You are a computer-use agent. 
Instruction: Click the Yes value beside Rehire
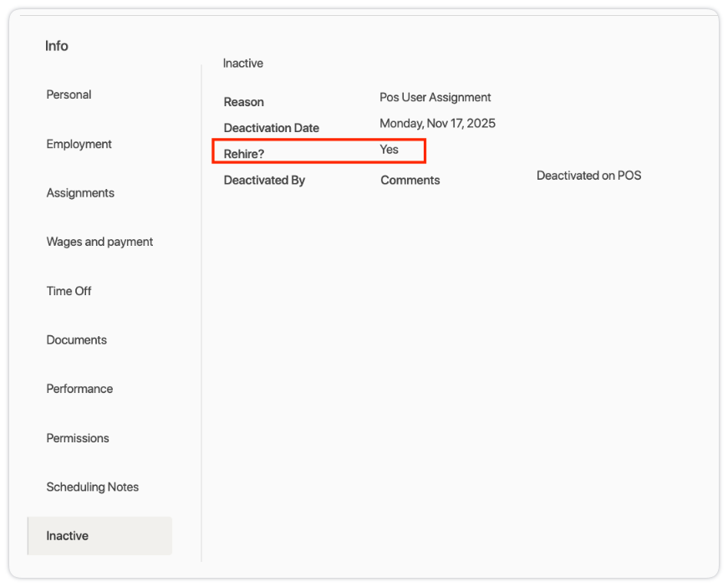coord(389,150)
